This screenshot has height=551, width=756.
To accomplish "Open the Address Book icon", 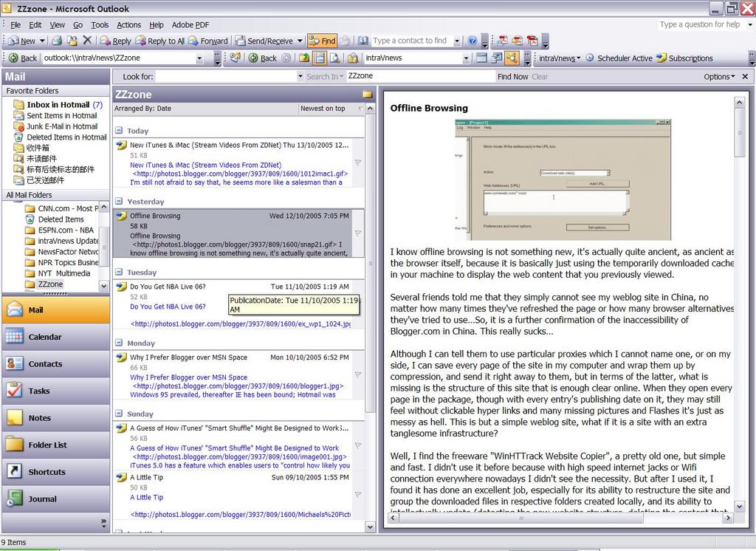I will pos(363,41).
